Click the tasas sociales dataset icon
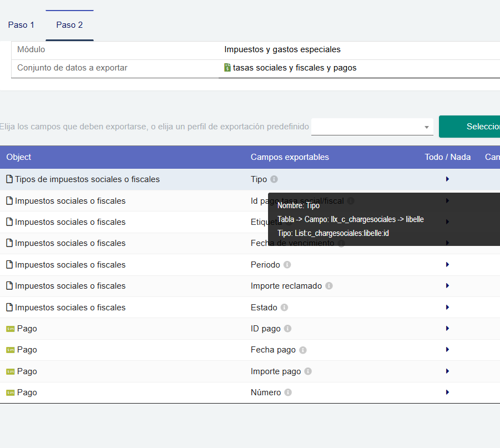Screen dimensions: 500x448 (228, 68)
